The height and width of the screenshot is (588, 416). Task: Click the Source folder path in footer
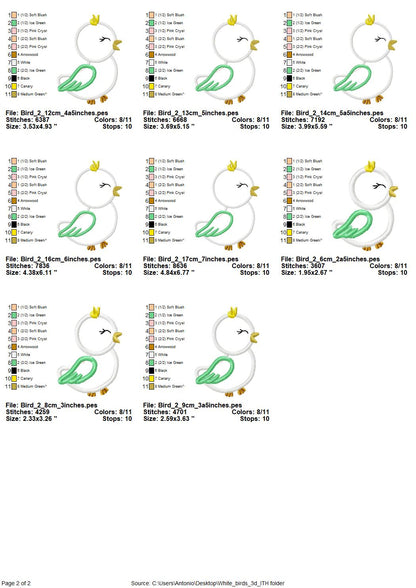click(x=207, y=583)
